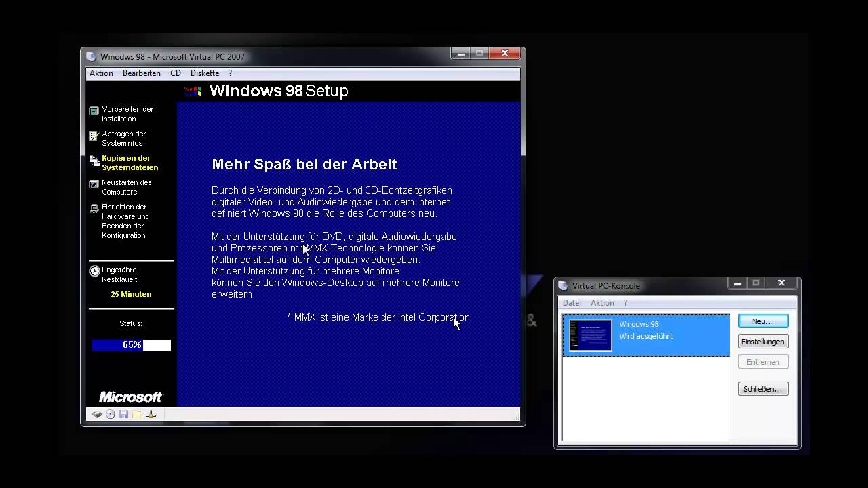Click the '25 Minuten' remaining time text
Viewport: 868px width, 488px height.
click(x=131, y=294)
